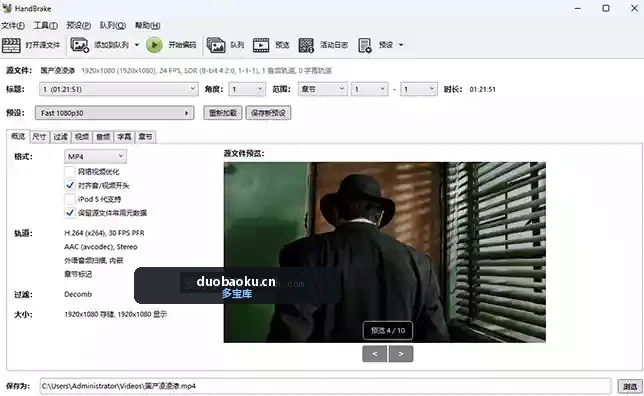Viewport: 644px width, 396px height.
Task: Open the Activity Log icon
Action: [306, 45]
